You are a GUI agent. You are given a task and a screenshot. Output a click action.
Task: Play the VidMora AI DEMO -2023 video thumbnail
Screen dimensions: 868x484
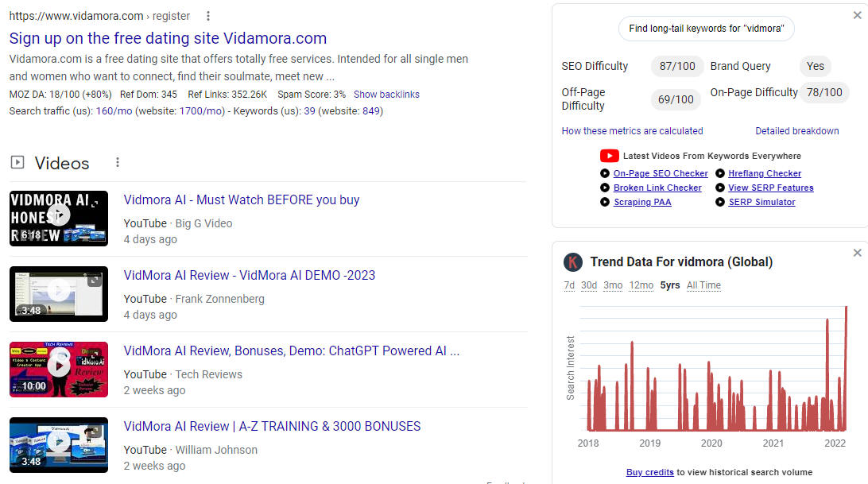(59, 294)
